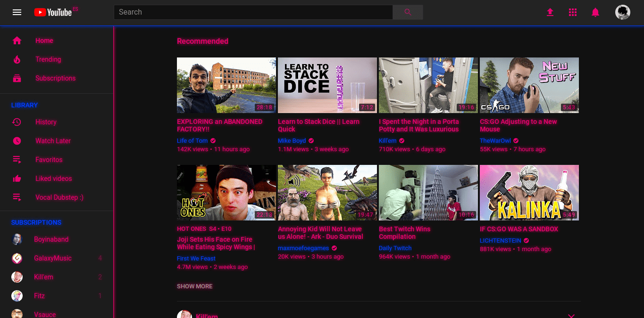The width and height of the screenshot is (644, 318).
Task: Open the Hot Ones video thumbnail
Action: pyautogui.click(x=226, y=193)
